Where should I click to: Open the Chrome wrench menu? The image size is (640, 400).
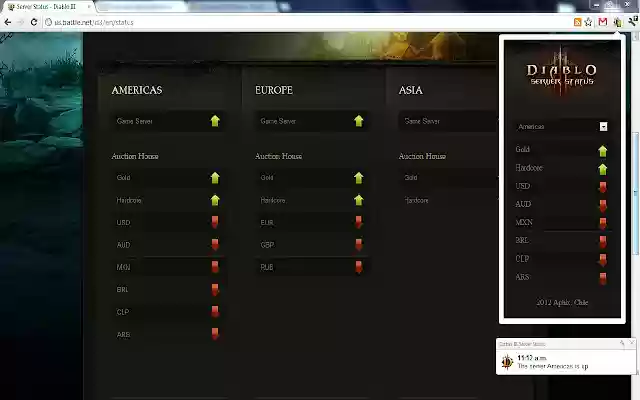632,21
